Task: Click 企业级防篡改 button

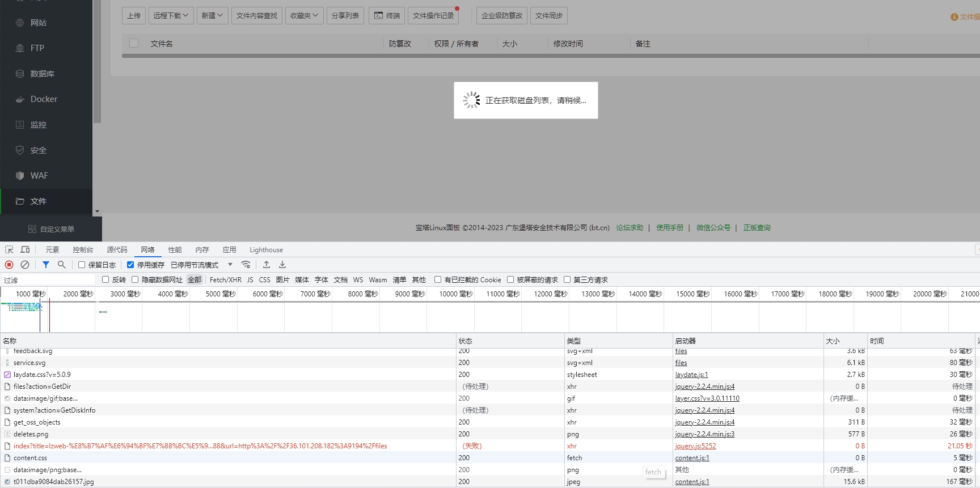Action: click(x=502, y=16)
